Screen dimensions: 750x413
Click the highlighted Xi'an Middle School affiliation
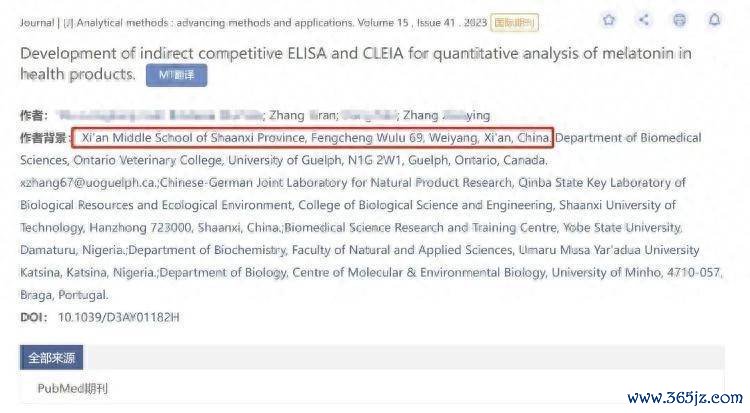(313, 138)
